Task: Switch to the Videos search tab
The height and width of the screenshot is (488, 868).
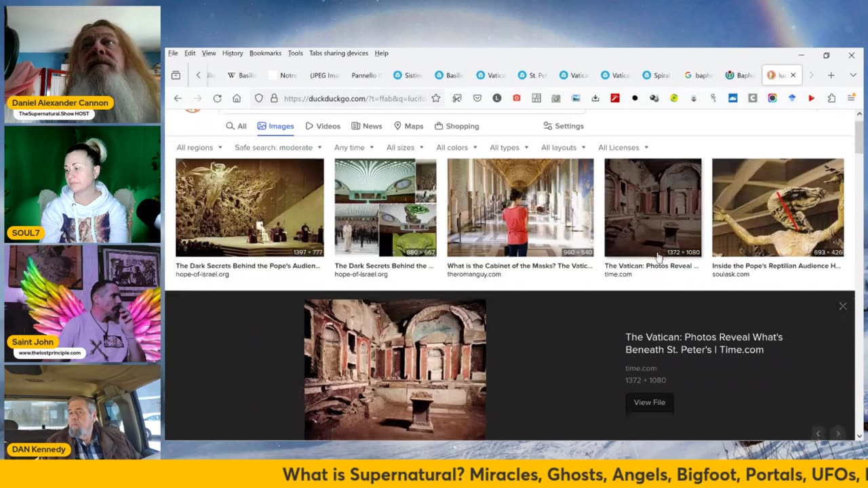Action: pyautogui.click(x=323, y=126)
